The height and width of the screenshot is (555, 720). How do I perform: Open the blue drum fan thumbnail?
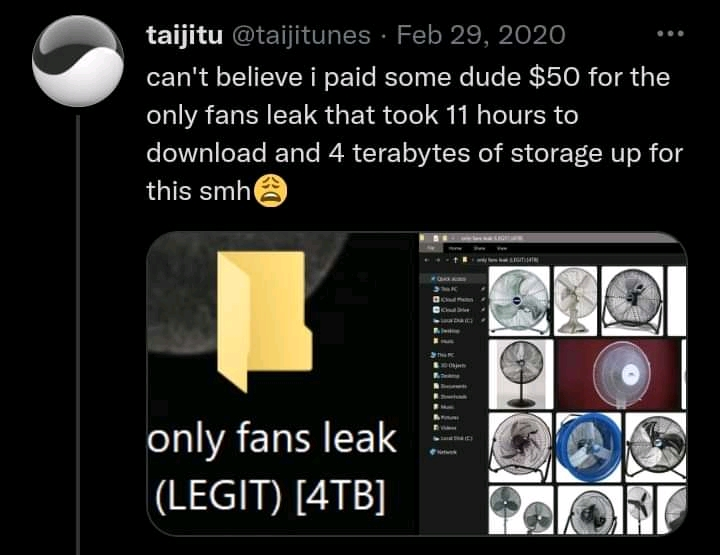[x=589, y=447]
